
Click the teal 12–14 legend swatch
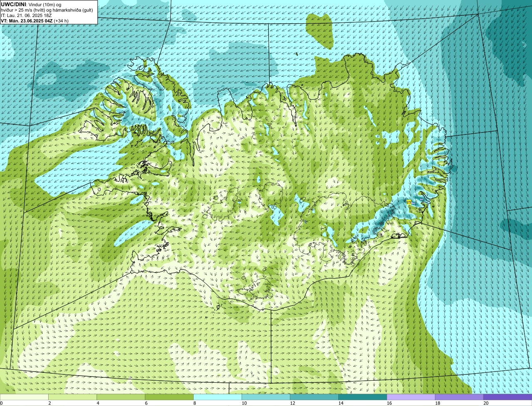[314, 397]
